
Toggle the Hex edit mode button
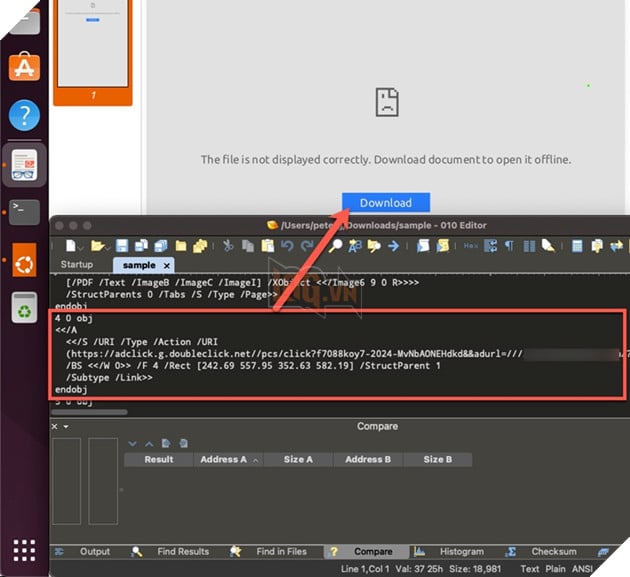point(470,246)
